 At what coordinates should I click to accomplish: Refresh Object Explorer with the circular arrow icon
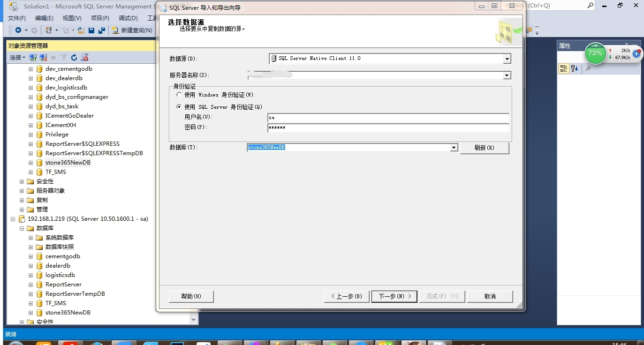coord(74,58)
